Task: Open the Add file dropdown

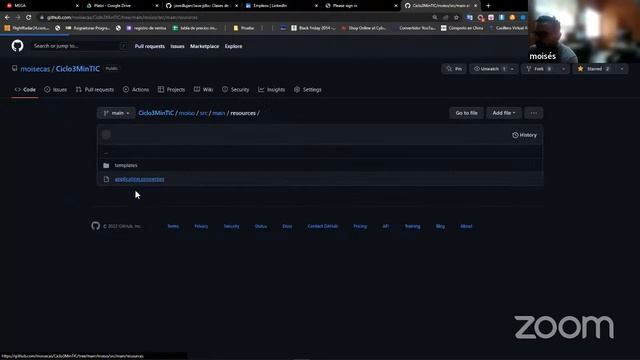Action: click(504, 113)
